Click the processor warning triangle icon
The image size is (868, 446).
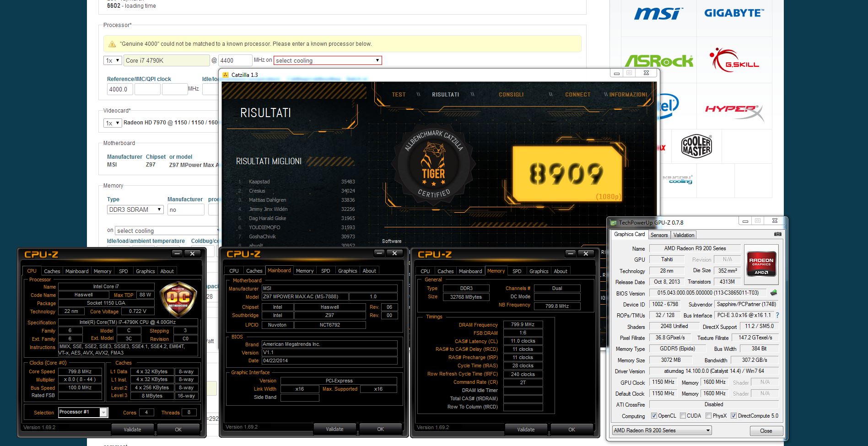[112, 44]
